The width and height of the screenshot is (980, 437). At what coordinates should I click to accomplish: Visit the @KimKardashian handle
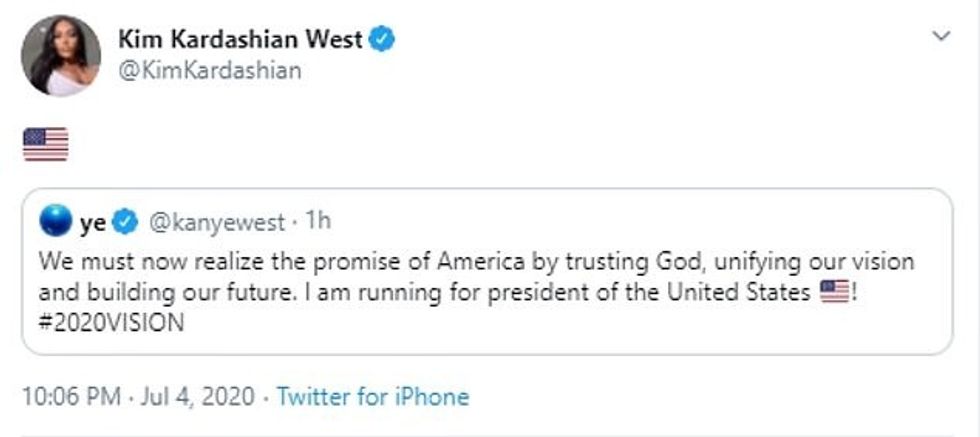210,71
